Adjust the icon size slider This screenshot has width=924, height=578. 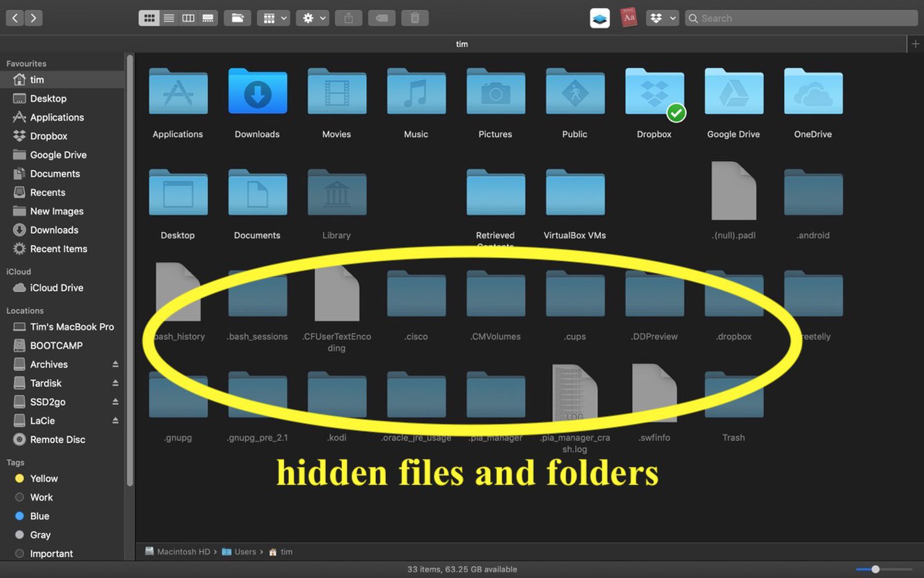875,569
